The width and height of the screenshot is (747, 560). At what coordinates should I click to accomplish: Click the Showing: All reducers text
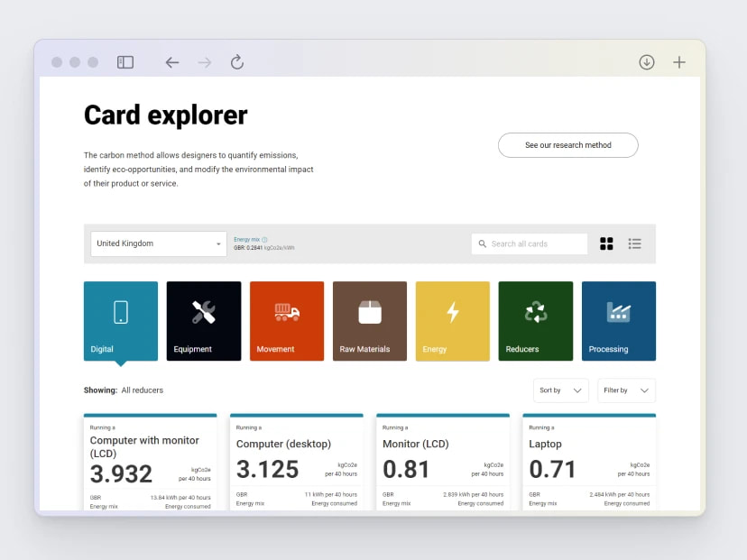coord(124,390)
